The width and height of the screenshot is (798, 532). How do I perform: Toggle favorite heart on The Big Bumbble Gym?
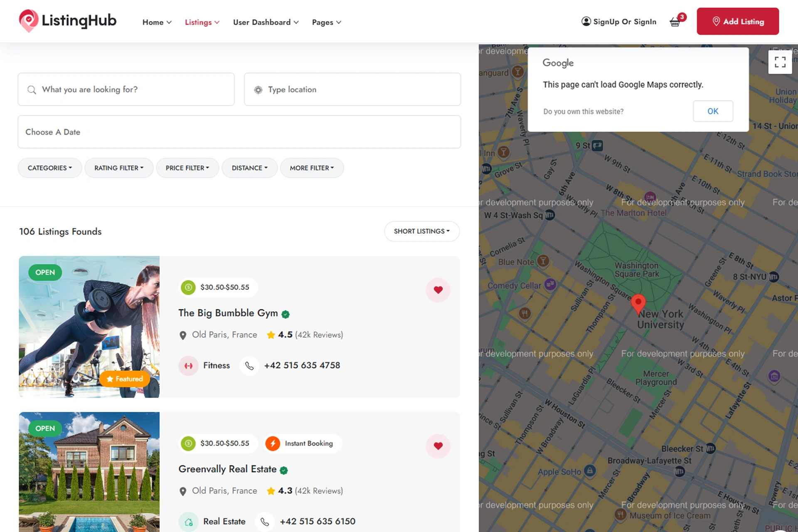(x=438, y=290)
